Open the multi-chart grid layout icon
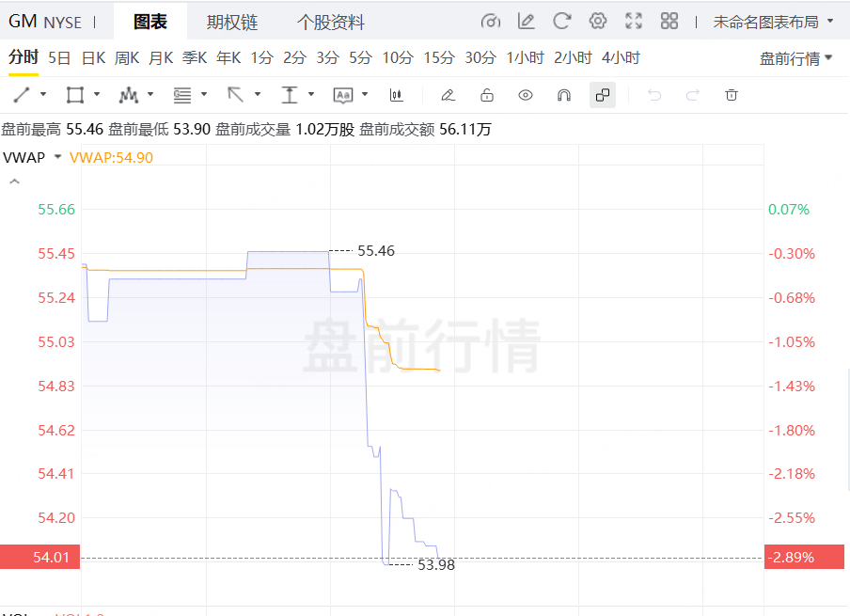The height and width of the screenshot is (616, 850). click(669, 21)
